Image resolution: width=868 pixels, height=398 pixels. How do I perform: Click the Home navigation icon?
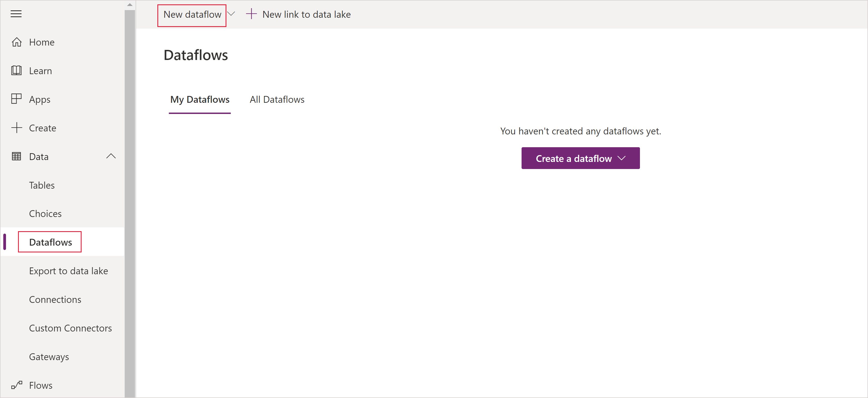point(16,41)
